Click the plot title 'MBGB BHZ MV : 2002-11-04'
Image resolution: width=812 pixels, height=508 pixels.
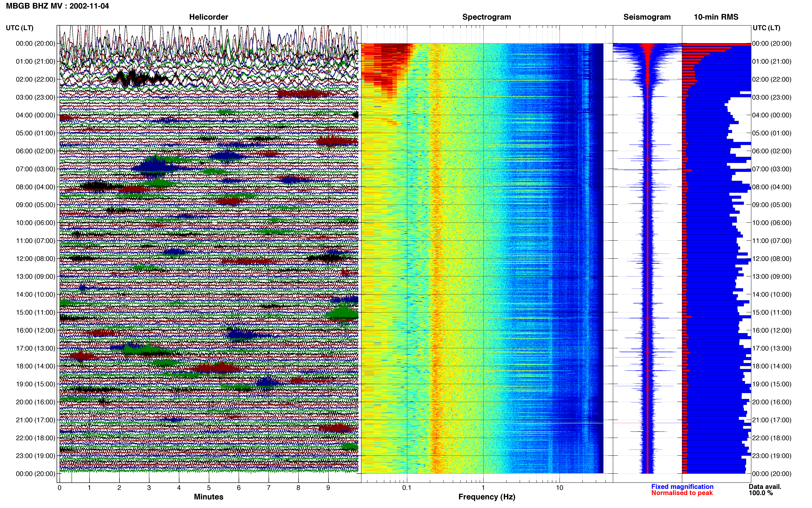coord(57,6)
